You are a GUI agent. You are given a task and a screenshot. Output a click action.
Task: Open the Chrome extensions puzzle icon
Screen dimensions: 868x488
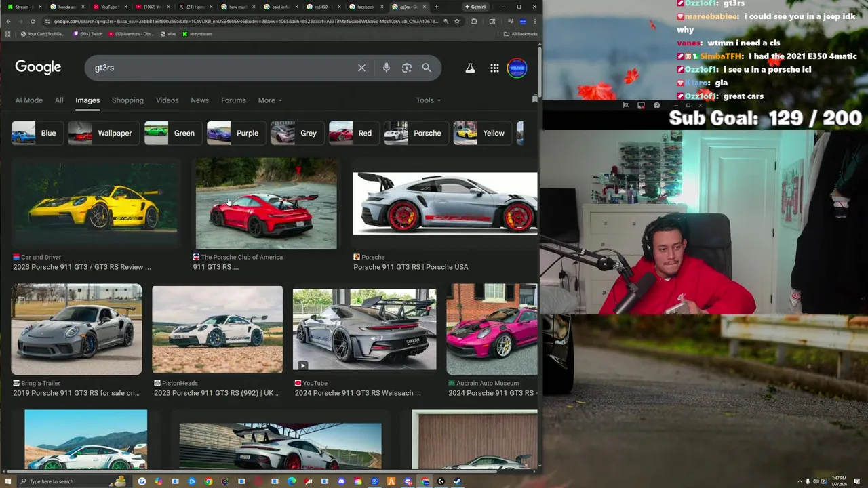click(473, 21)
